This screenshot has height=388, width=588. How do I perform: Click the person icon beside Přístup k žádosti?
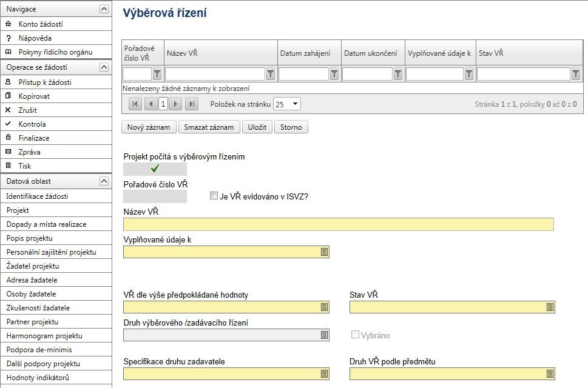click(8, 82)
